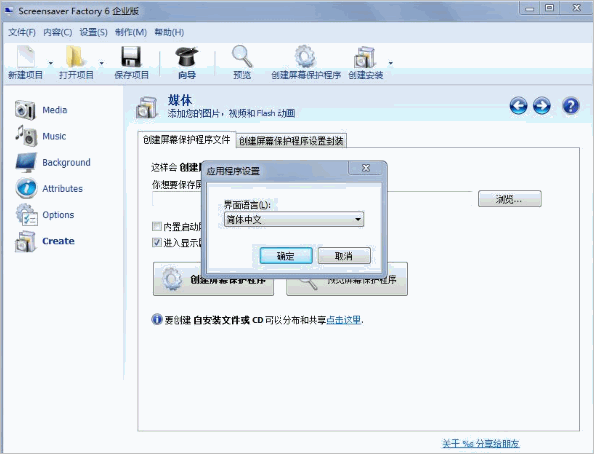Click the save path input field
594x454 pixels.
tap(312, 199)
